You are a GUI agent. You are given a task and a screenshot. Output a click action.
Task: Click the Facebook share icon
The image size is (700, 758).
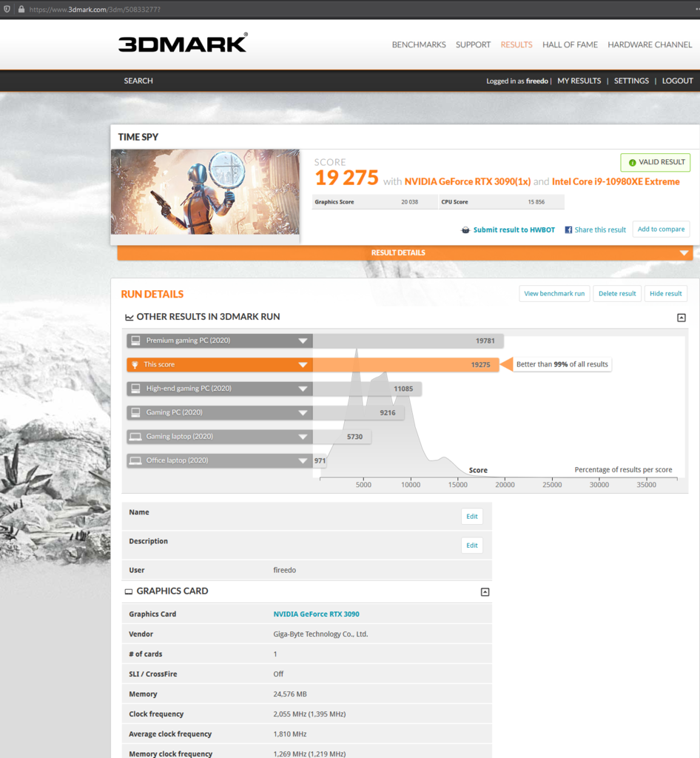[568, 230]
